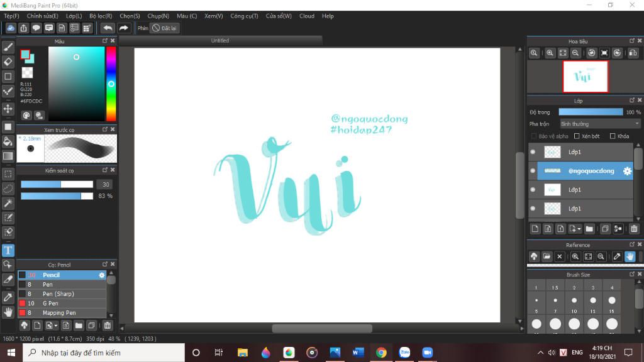
Task: Open the Công cụ(T) menu
Action: pos(244,16)
